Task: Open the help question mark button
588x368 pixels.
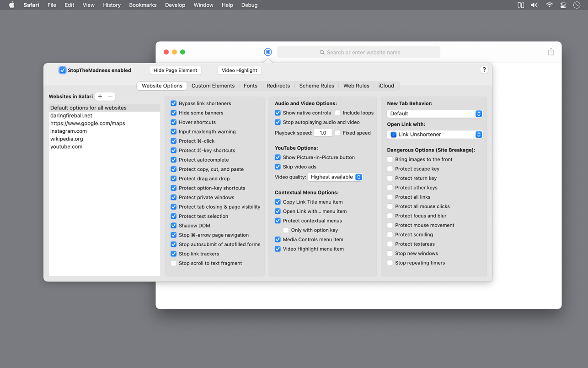Action: click(484, 70)
